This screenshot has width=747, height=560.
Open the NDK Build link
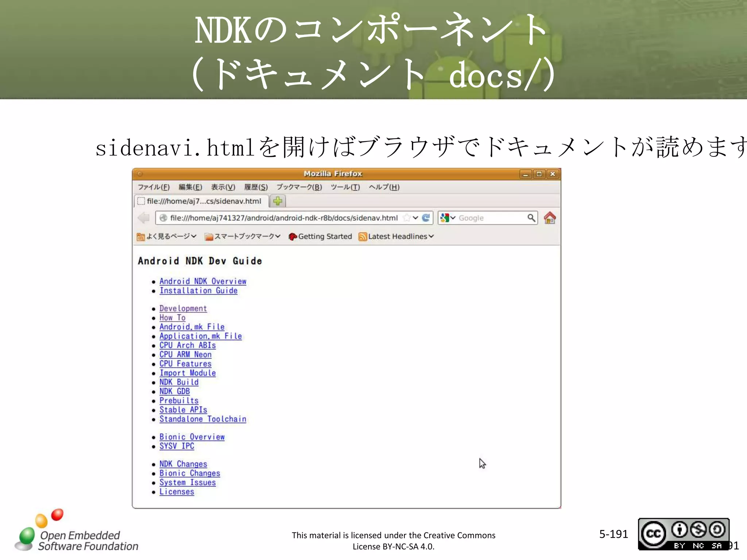[x=179, y=382]
